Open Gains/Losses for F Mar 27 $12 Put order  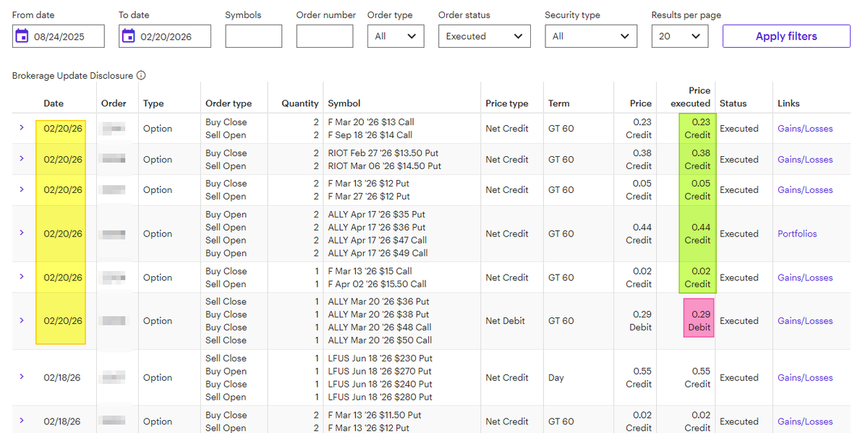(x=805, y=190)
